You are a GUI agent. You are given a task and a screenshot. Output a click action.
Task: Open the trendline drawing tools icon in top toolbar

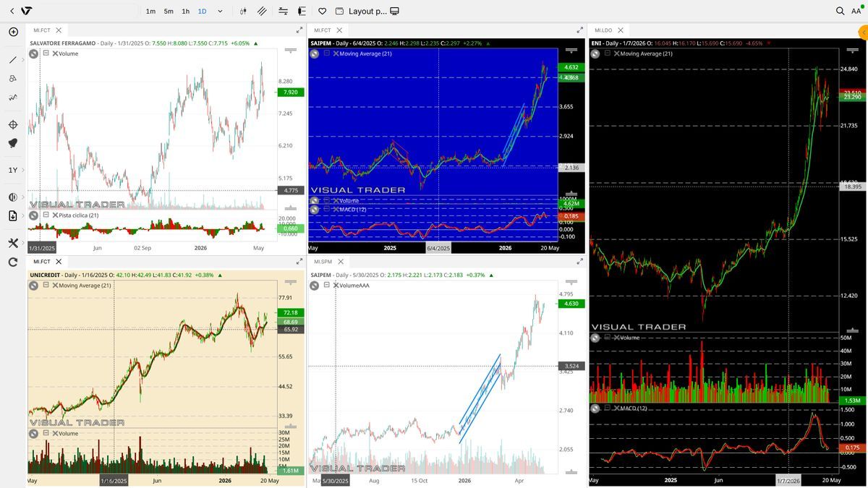coord(262,11)
